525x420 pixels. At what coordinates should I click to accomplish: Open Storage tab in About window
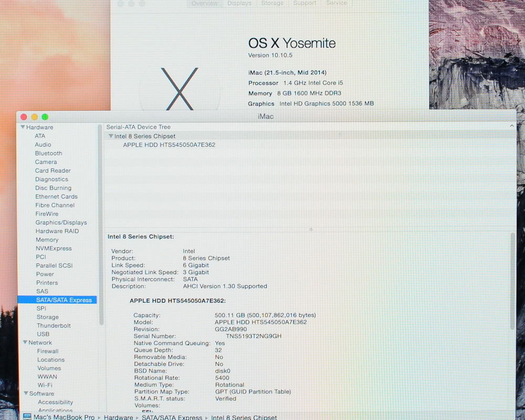(x=272, y=3)
